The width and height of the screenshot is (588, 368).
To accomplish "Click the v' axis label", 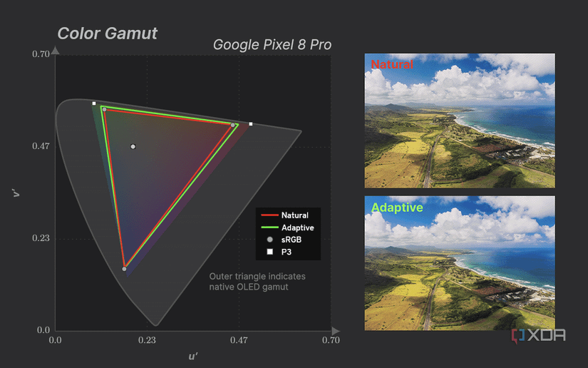I will click(x=16, y=193).
